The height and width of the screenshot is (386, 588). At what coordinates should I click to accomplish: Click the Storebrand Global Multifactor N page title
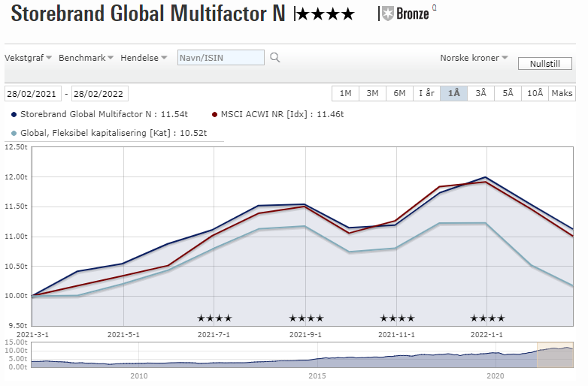148,14
